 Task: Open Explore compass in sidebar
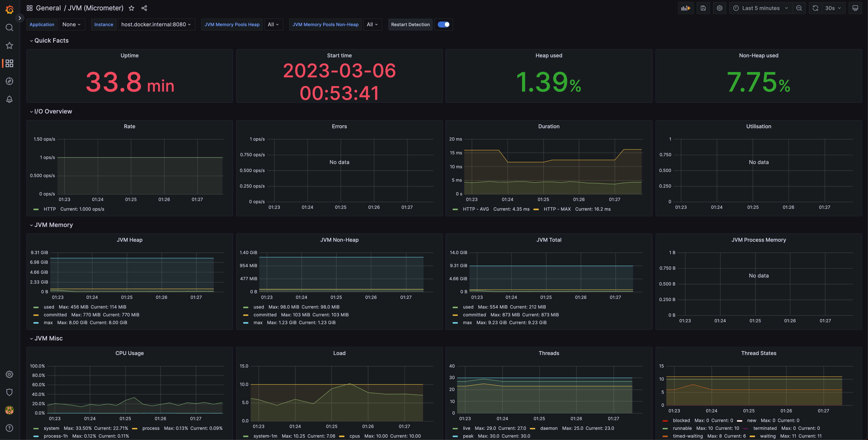[x=10, y=81]
